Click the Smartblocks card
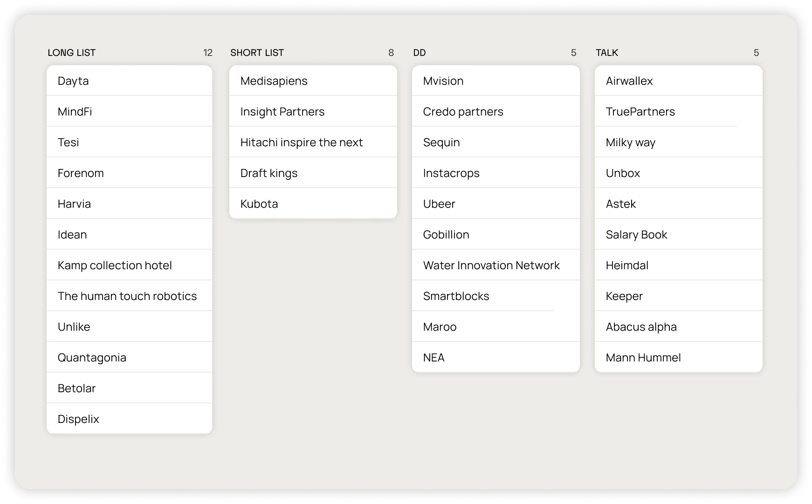The width and height of the screenshot is (812, 504). (495, 296)
